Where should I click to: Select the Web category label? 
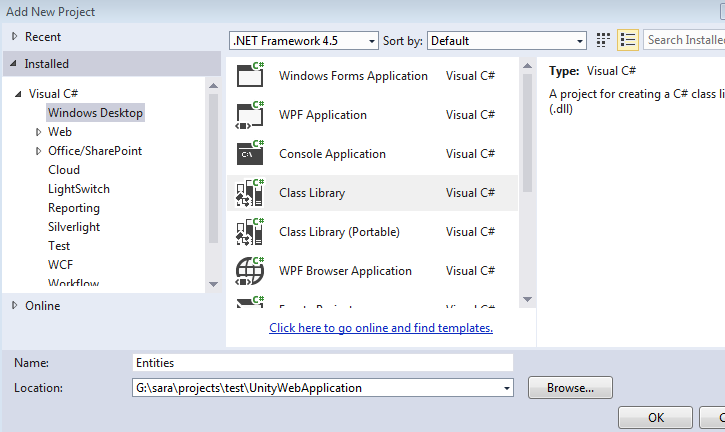point(60,132)
